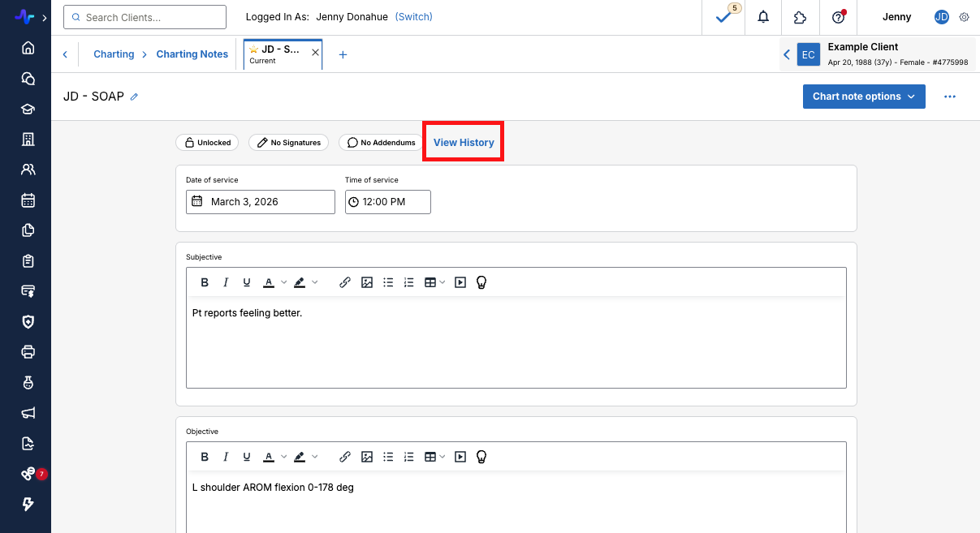This screenshot has width=980, height=533.
Task: Switch to the JD - S... Current tab
Action: coord(276,54)
